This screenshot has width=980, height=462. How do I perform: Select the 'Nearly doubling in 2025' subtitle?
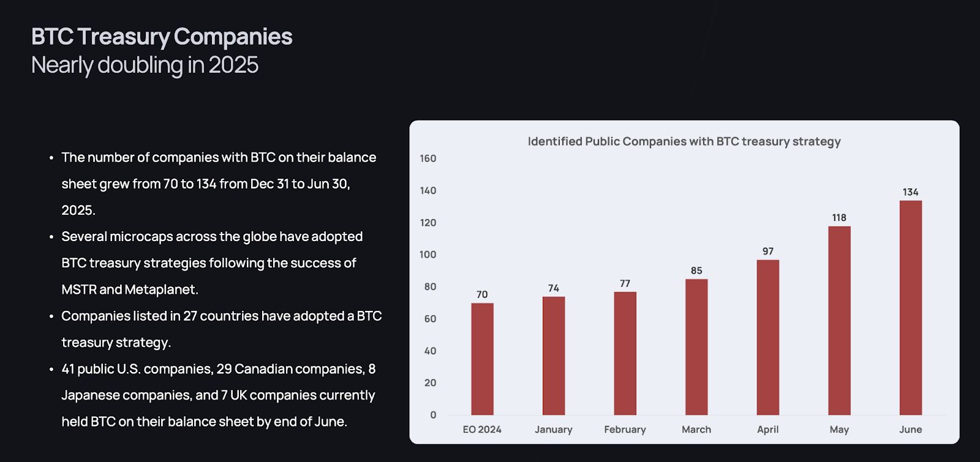(x=145, y=65)
